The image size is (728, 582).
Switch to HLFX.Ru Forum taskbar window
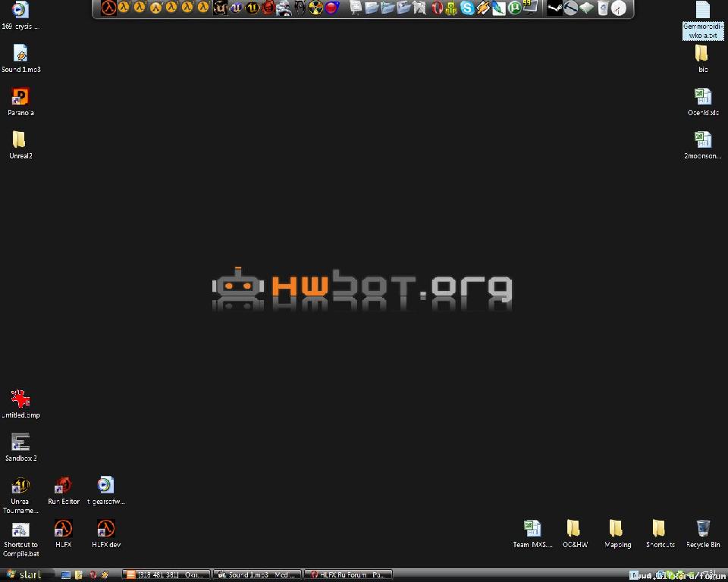[x=349, y=575]
